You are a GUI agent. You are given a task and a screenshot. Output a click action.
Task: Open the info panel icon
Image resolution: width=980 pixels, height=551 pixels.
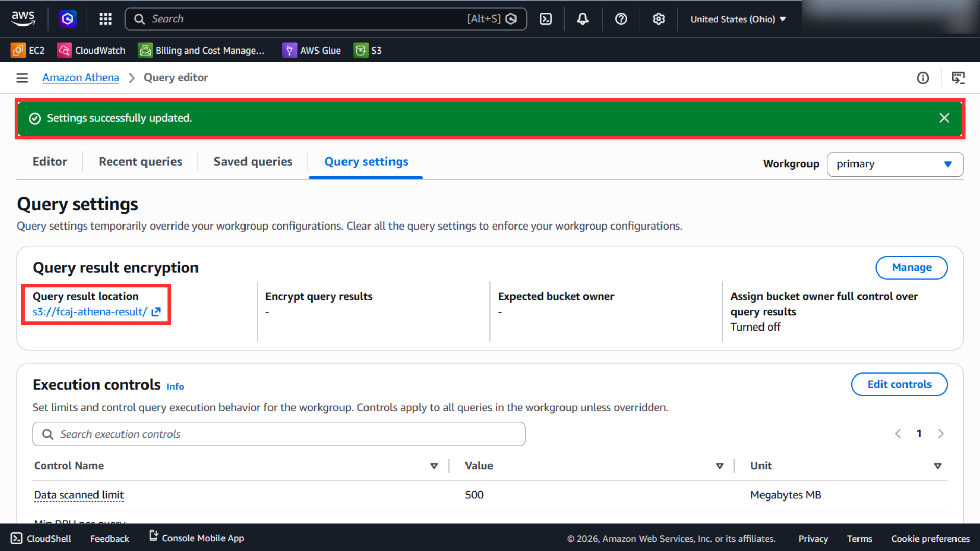pos(923,78)
